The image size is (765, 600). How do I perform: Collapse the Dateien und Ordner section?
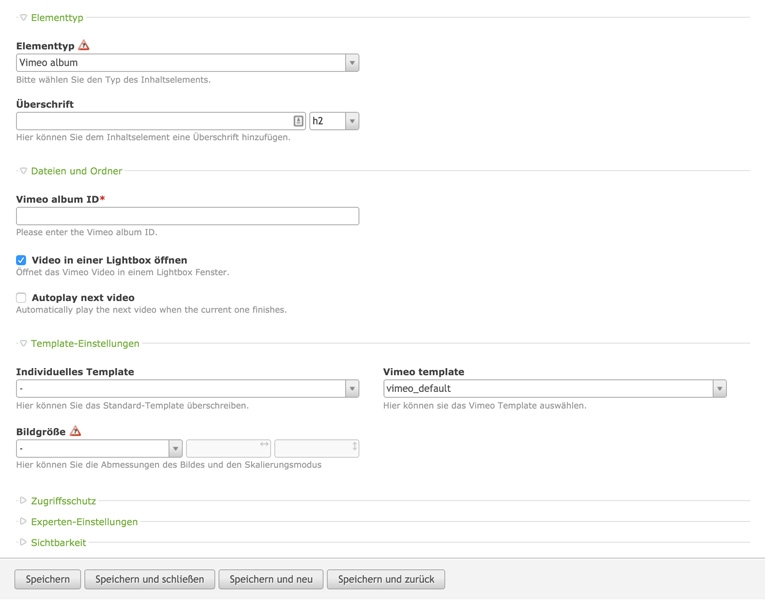click(x=76, y=171)
